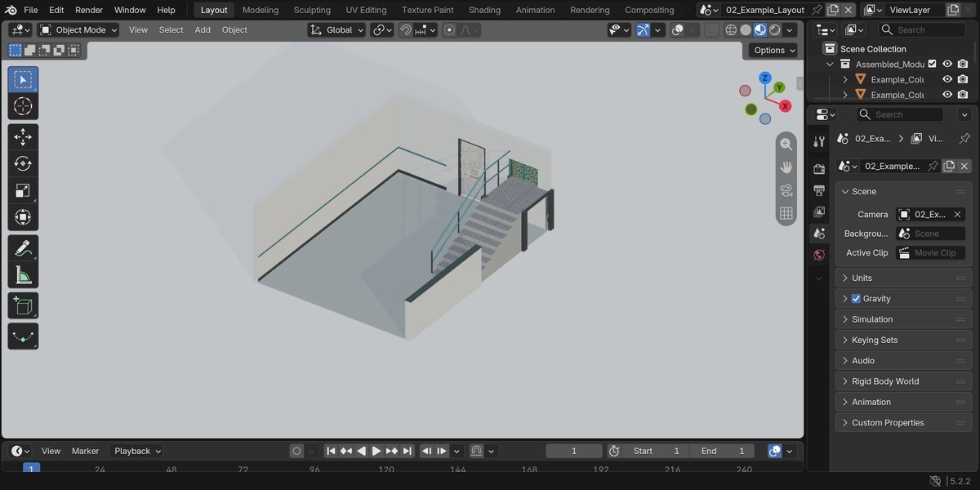
Task: Enable auto keying record button
Action: (x=296, y=451)
